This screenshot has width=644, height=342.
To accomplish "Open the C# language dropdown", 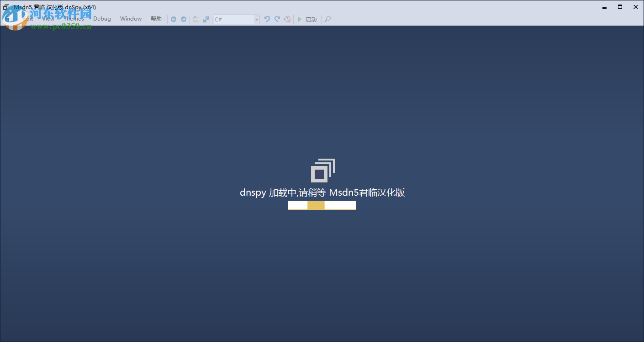I will pyautogui.click(x=256, y=19).
